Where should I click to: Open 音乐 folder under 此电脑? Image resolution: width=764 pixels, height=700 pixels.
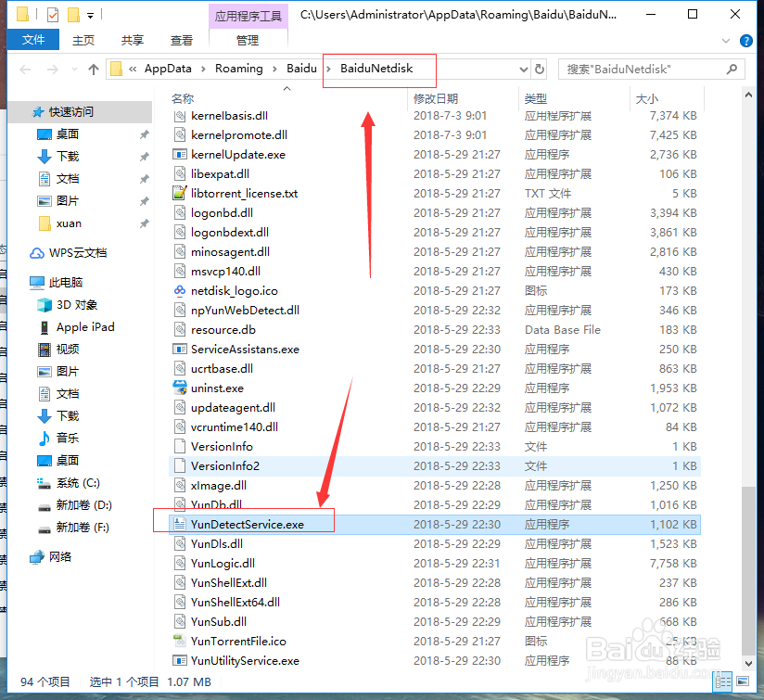[68, 438]
